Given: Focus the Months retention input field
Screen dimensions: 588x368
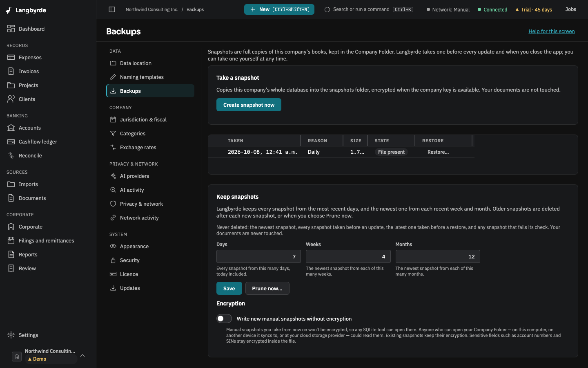Looking at the screenshot, I should [438, 256].
